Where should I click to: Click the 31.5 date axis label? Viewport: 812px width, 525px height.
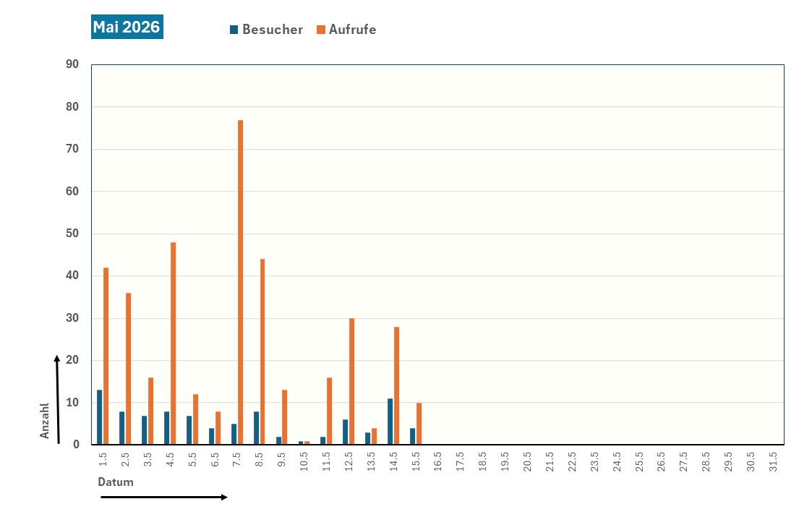pyautogui.click(x=773, y=462)
